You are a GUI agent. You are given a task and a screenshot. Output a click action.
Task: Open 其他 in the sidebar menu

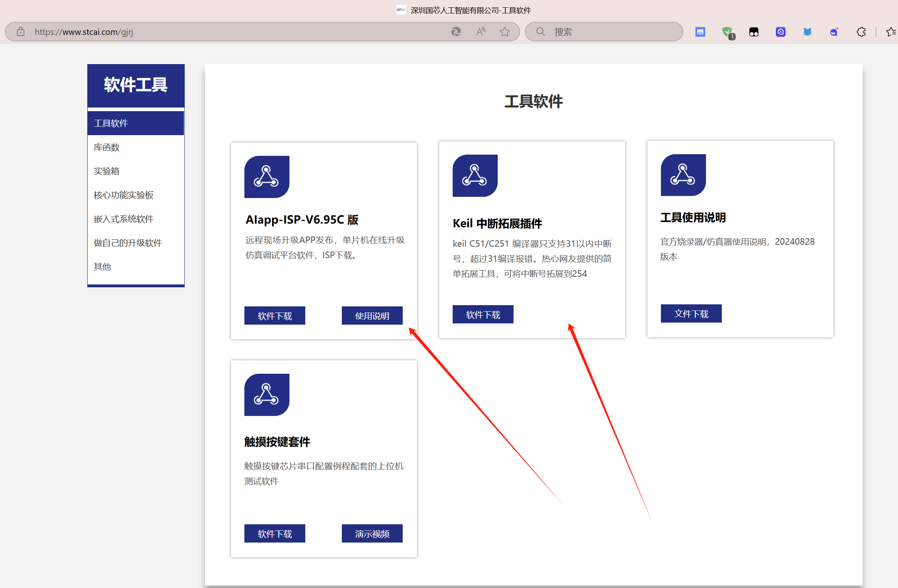tap(136, 267)
